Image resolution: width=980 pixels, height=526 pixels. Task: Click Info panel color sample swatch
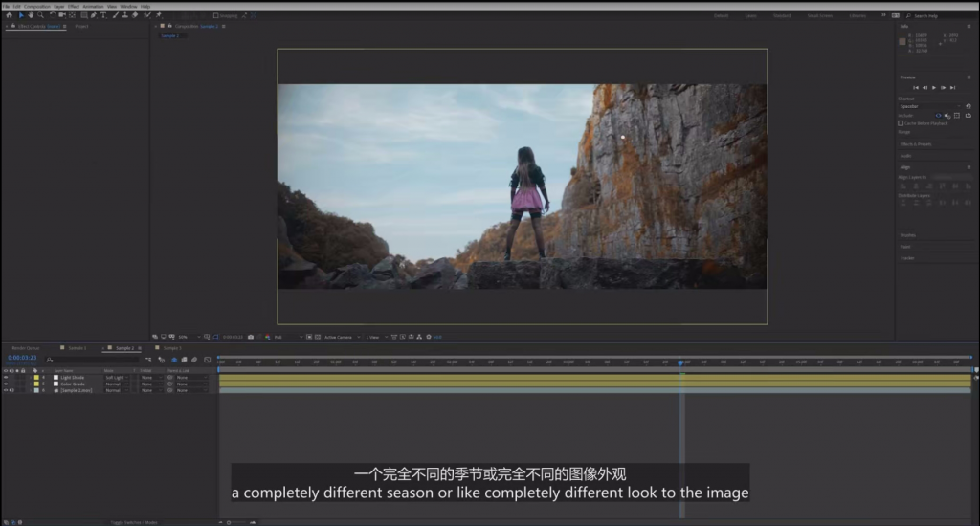pos(902,42)
